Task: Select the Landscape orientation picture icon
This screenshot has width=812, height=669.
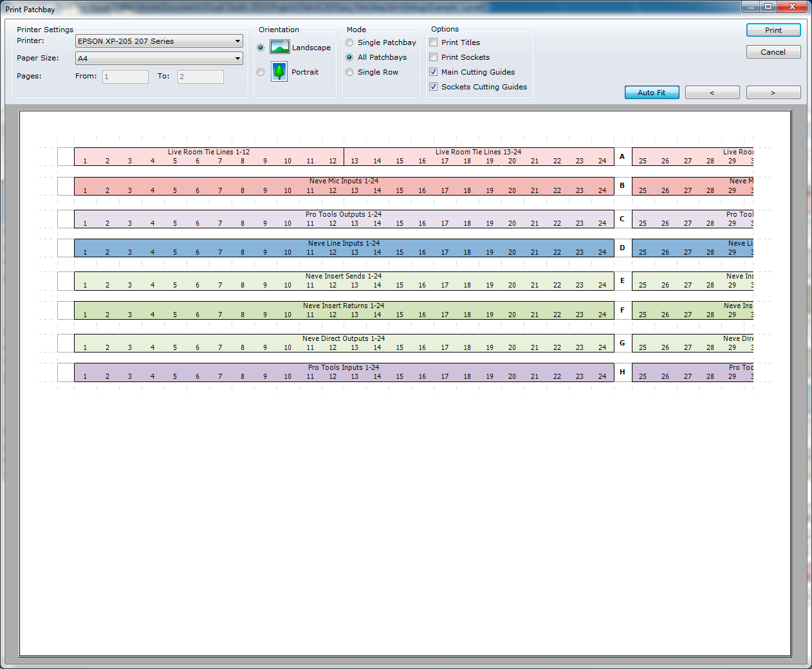Action: [279, 46]
